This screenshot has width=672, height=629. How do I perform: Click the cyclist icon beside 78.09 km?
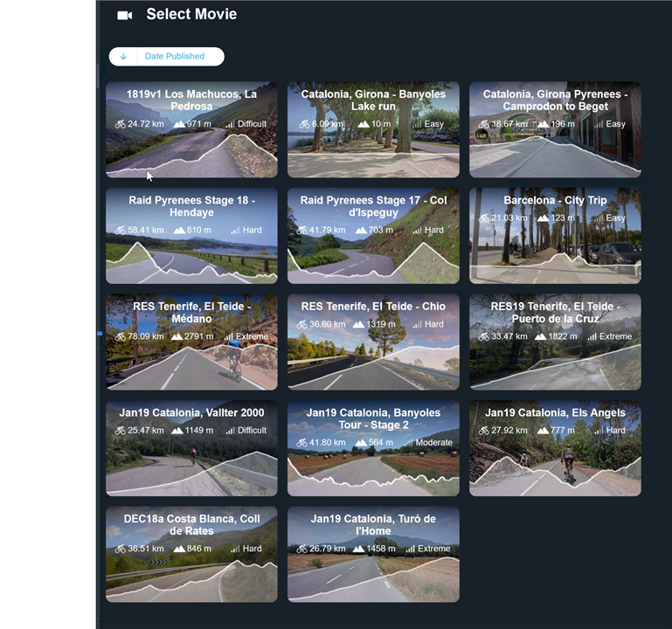point(120,337)
